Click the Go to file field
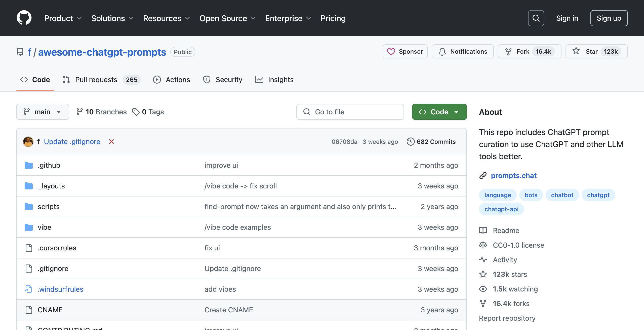This screenshot has width=644, height=330. tap(350, 112)
